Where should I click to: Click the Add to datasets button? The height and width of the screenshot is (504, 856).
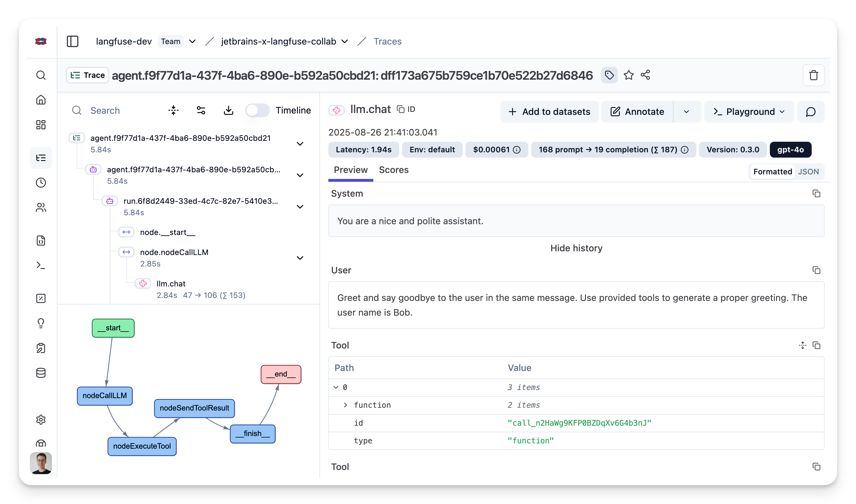tap(549, 112)
